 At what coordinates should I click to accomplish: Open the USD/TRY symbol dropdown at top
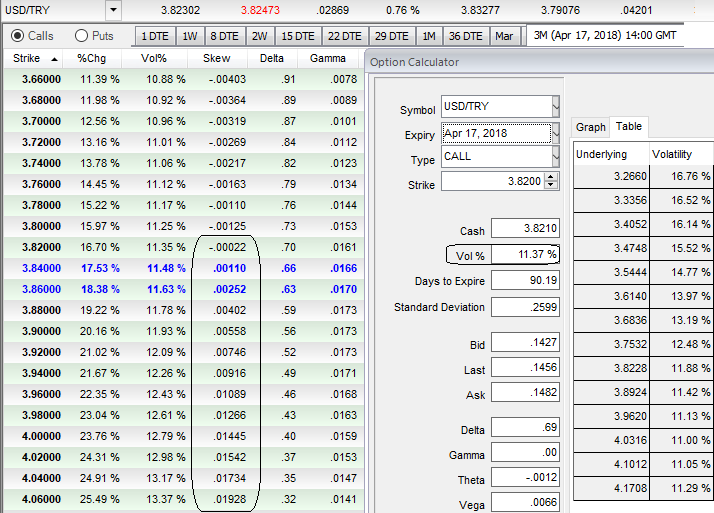[112, 10]
